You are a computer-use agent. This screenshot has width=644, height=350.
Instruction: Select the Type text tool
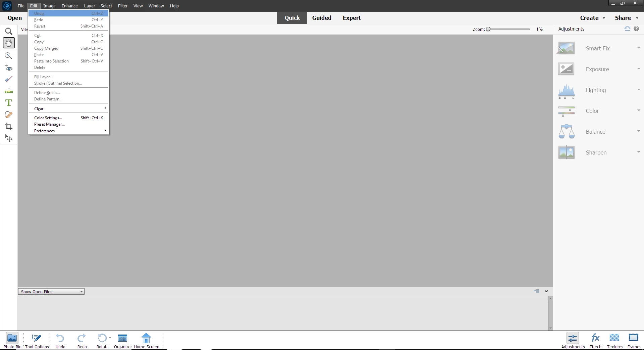coord(9,103)
